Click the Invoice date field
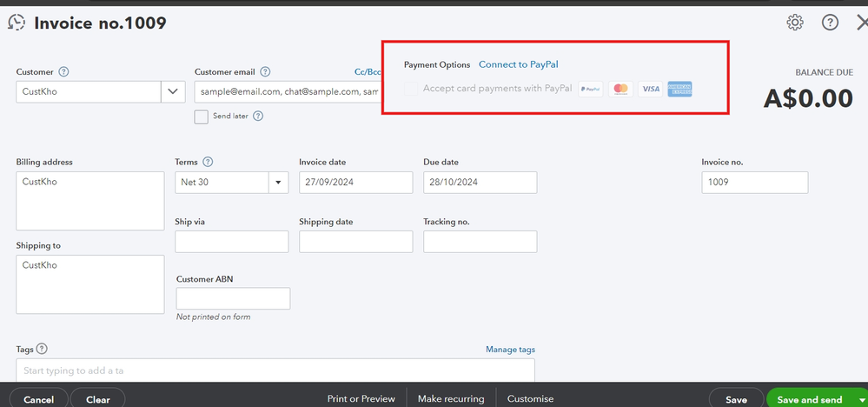868x407 pixels. point(356,182)
